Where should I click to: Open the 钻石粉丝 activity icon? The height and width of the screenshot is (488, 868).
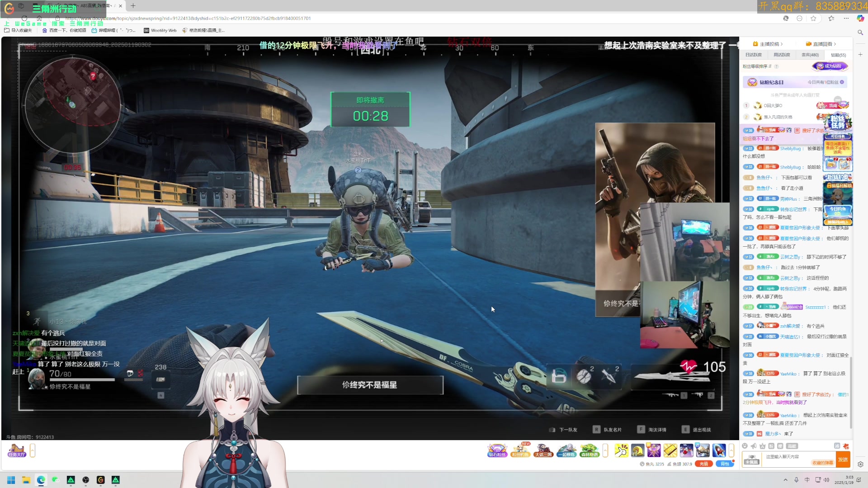497,450
